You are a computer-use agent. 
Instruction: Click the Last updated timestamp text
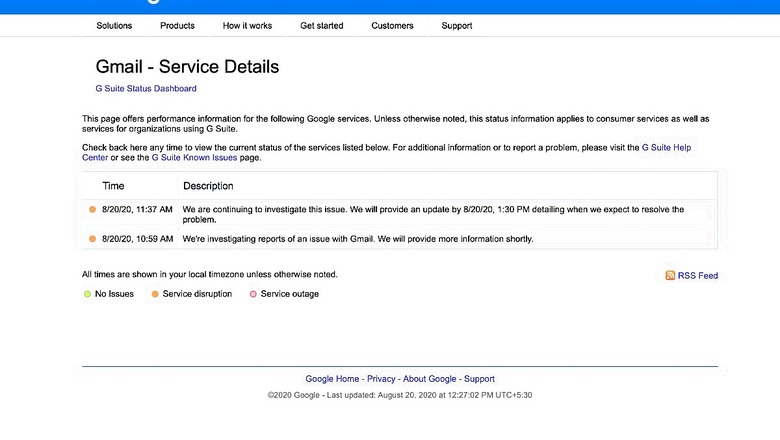[x=429, y=395]
